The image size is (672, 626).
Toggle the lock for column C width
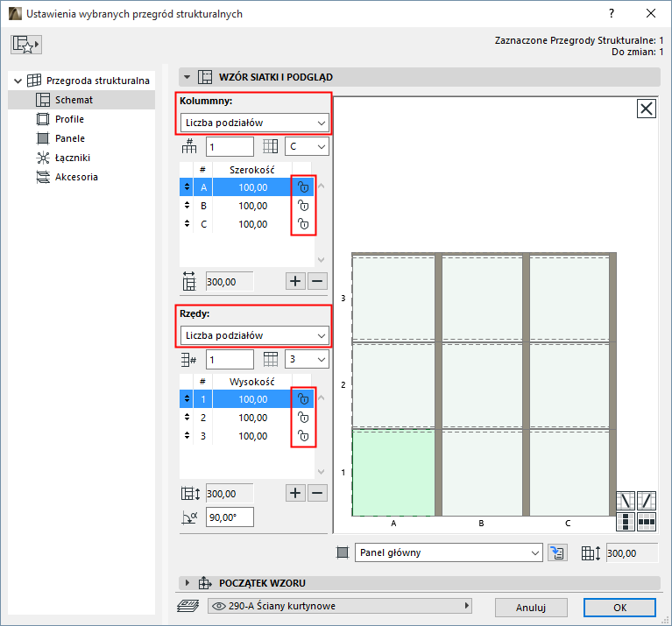[303, 224]
